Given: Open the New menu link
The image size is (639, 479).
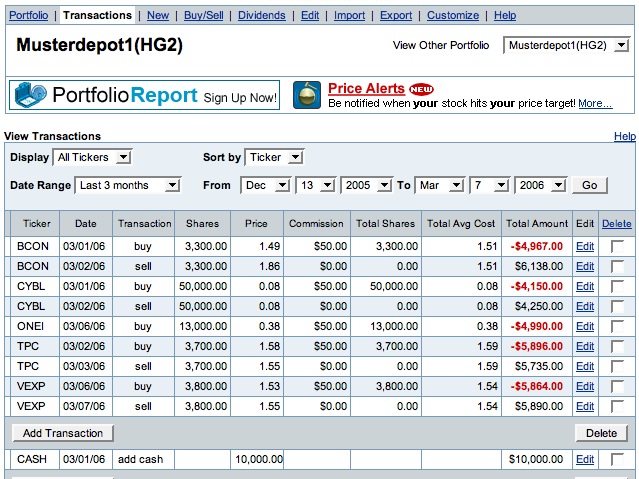Looking at the screenshot, I should pos(158,15).
